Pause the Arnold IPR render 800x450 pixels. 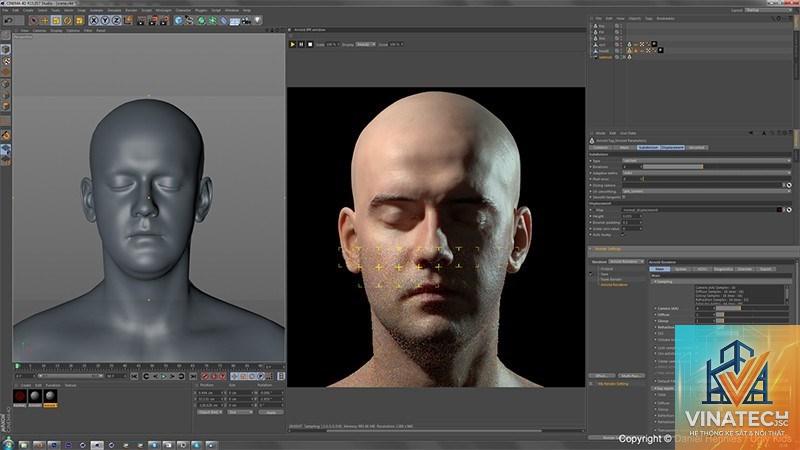tap(301, 44)
